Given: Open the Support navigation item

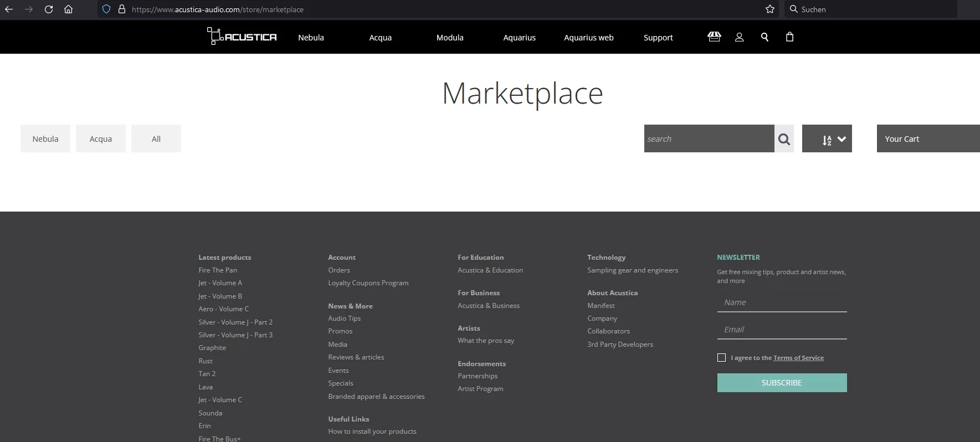Looking at the screenshot, I should [x=658, y=38].
